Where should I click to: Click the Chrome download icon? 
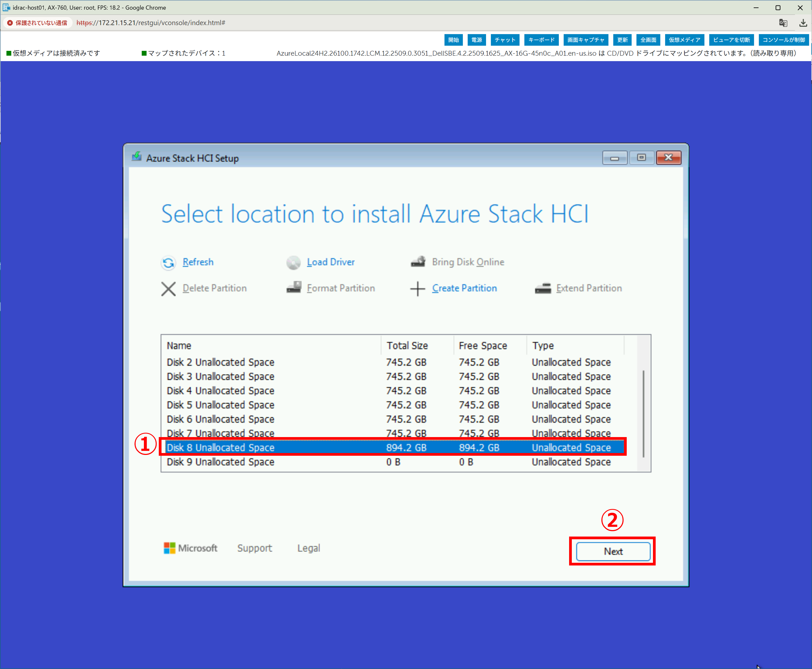[803, 23]
